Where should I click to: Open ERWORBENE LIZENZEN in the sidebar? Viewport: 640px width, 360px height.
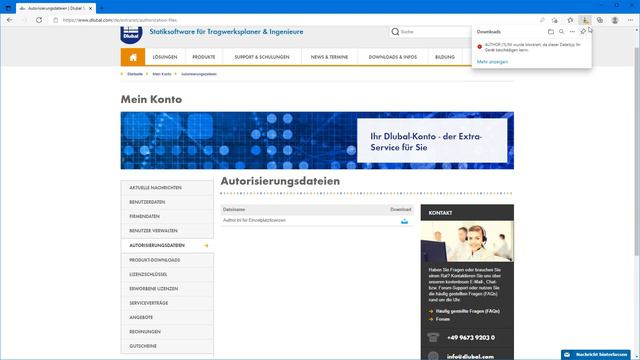167,289
